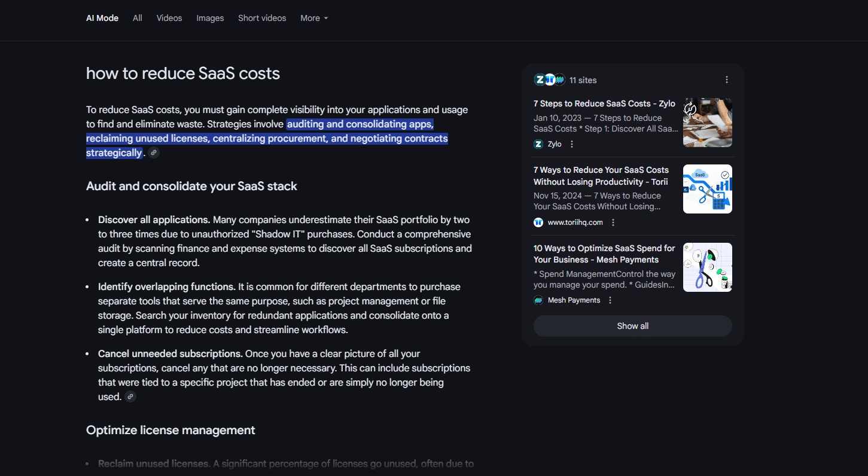
Task: Open the Videos tab
Action: 169,18
